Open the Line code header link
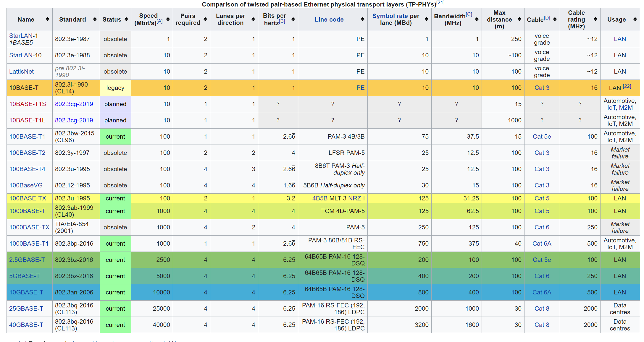644x342 pixels. pos(329,20)
